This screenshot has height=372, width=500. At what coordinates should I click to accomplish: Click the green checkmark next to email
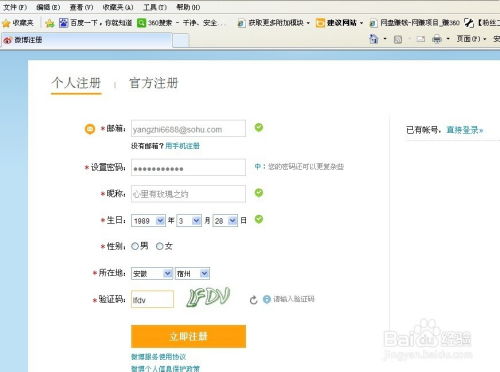click(259, 127)
